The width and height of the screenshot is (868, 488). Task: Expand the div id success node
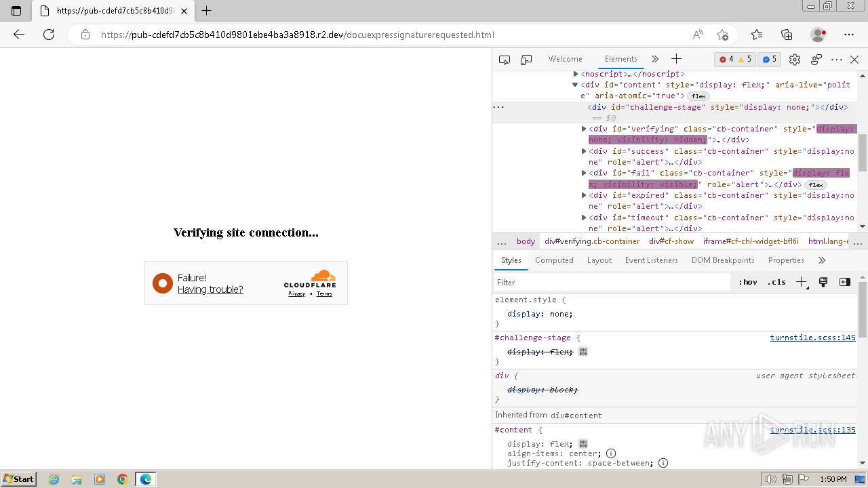[x=584, y=151]
